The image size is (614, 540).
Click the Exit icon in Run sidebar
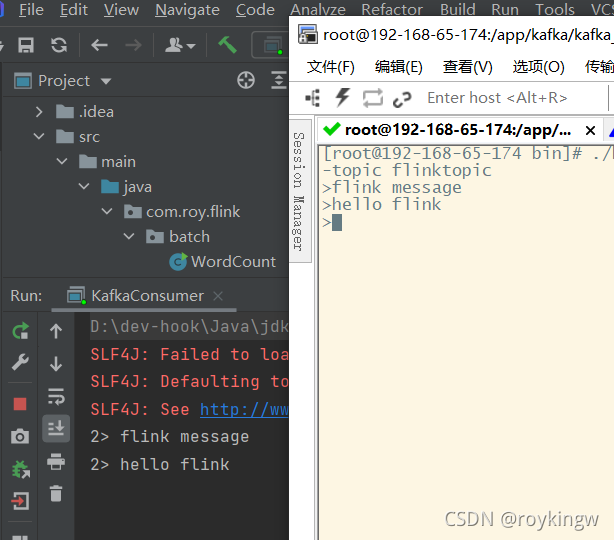[20, 501]
